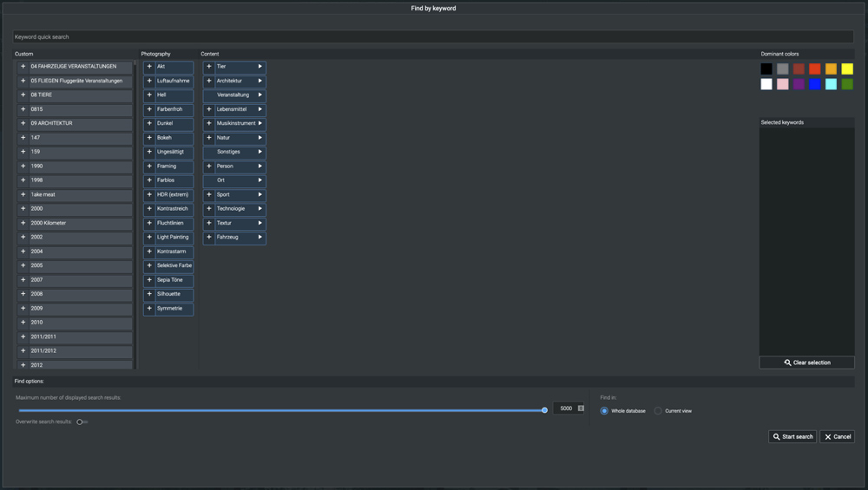Add HDR (extrem) keyword via plus icon
This screenshot has width=868, height=490.
tap(149, 195)
